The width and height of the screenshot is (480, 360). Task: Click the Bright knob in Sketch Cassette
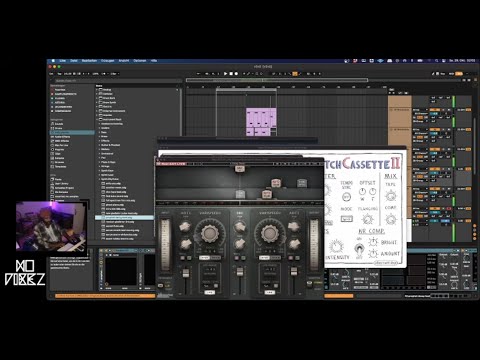(373, 242)
